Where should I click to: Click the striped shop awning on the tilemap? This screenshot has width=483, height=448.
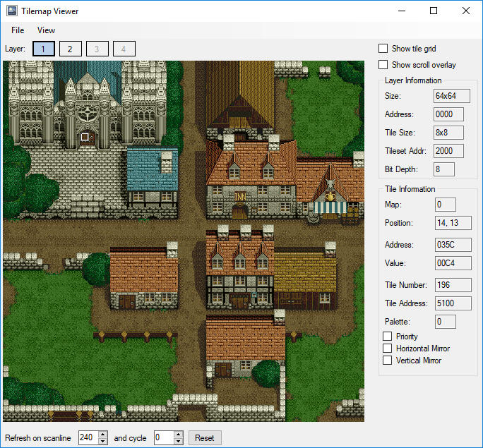point(330,207)
